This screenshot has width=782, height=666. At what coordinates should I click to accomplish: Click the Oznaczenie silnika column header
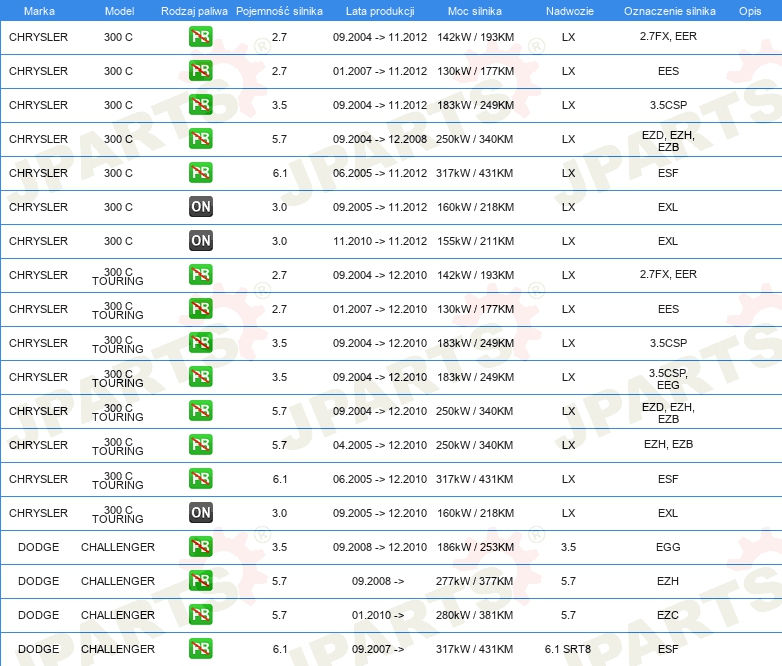669,11
